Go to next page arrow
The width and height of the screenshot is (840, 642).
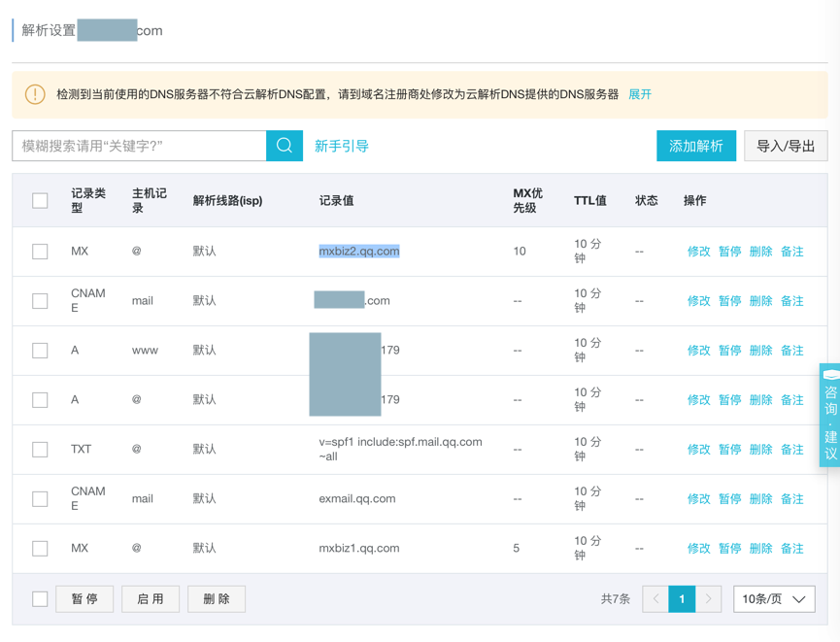709,599
